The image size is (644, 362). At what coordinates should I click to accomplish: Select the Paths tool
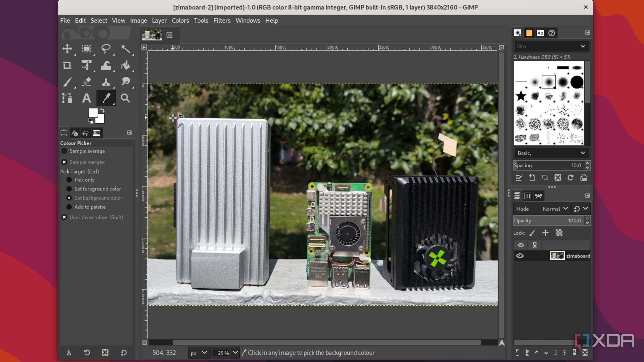pyautogui.click(x=67, y=98)
